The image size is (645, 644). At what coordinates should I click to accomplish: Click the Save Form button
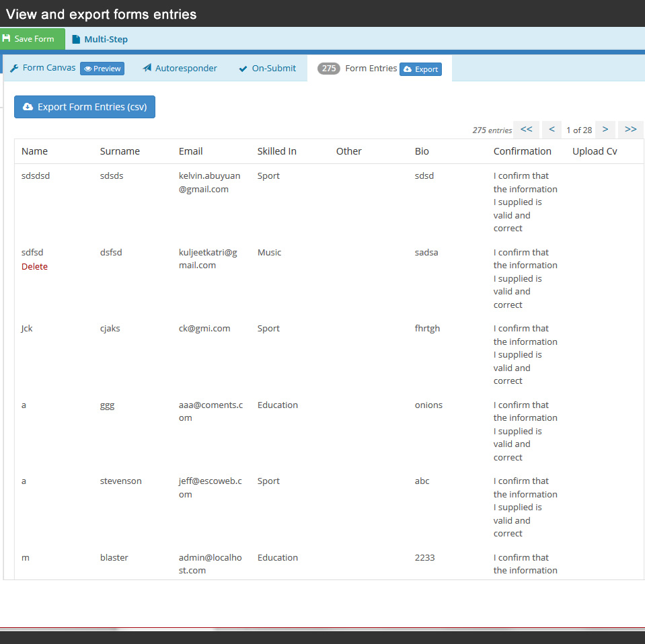tap(32, 39)
